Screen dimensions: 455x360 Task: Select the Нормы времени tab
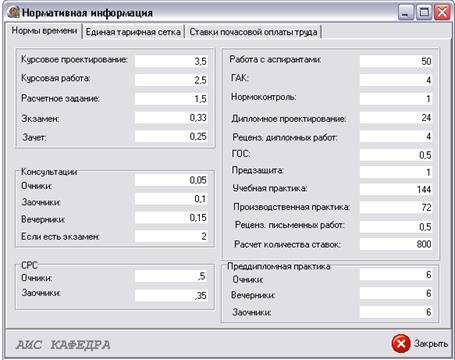click(x=44, y=31)
